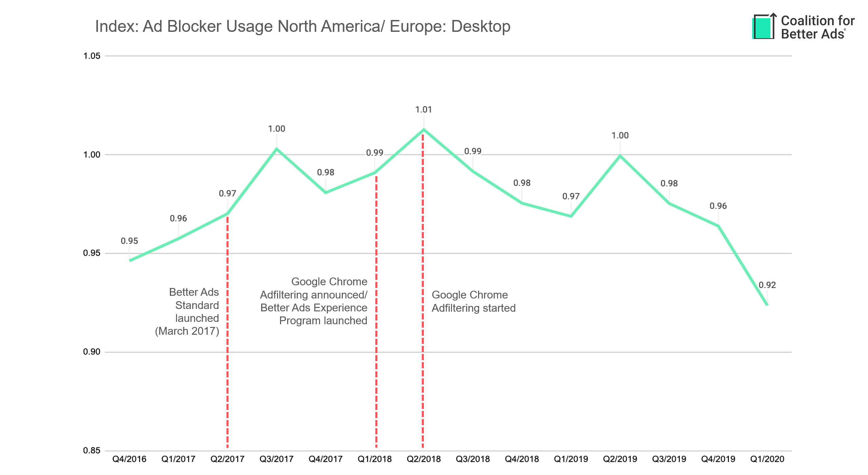Image resolution: width=868 pixels, height=475 pixels.
Task: Click the Q3/2018 axis label
Action: tap(473, 459)
